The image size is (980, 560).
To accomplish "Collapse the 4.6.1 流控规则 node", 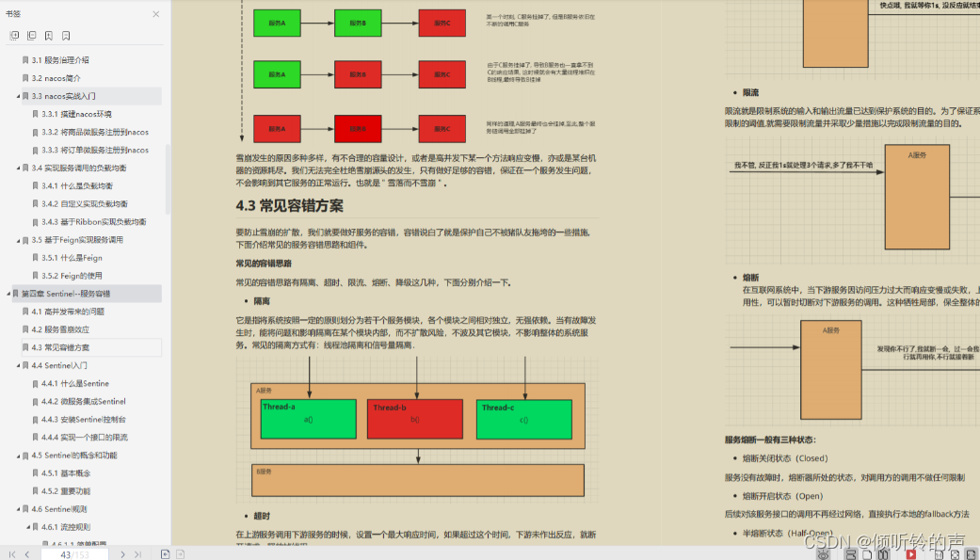I will click(28, 527).
